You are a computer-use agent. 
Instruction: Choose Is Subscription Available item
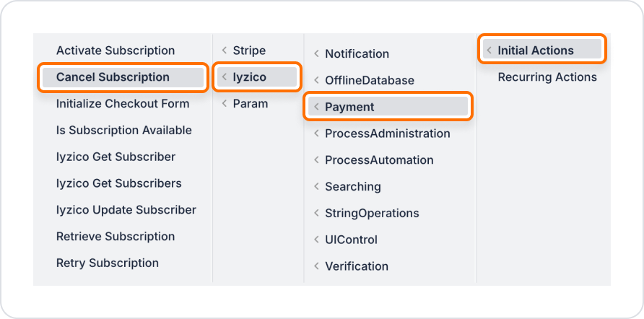(x=123, y=130)
